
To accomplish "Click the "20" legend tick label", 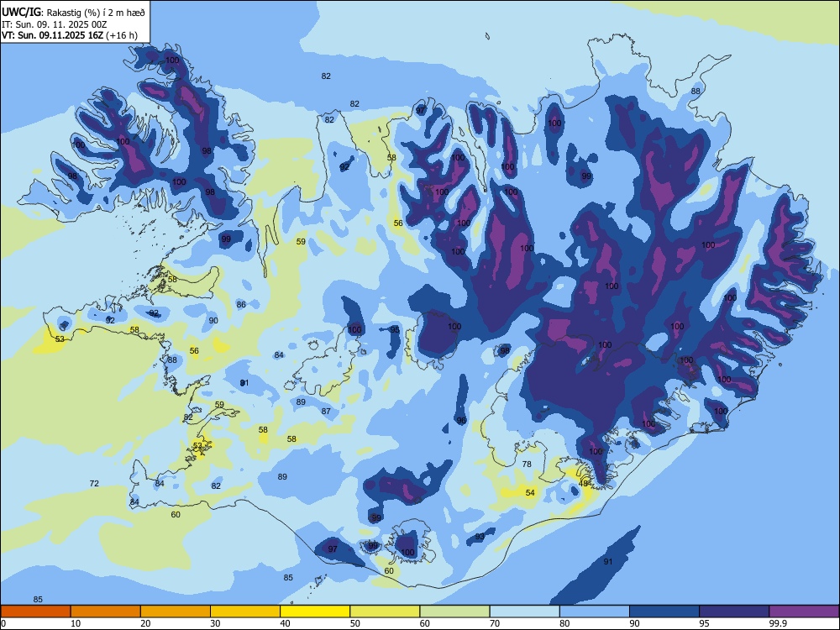I will coord(145,623).
